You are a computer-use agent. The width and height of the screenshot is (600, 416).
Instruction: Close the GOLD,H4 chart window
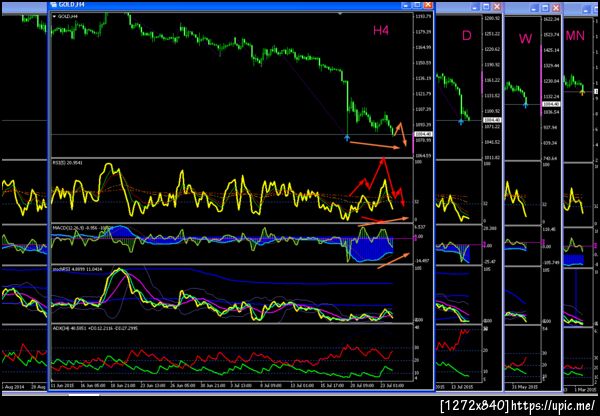point(428,5)
